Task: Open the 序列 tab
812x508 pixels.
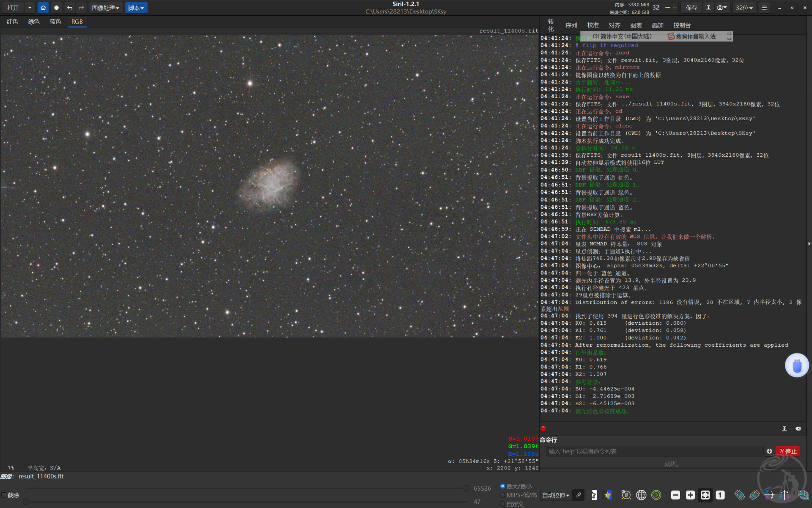Action: click(x=571, y=25)
